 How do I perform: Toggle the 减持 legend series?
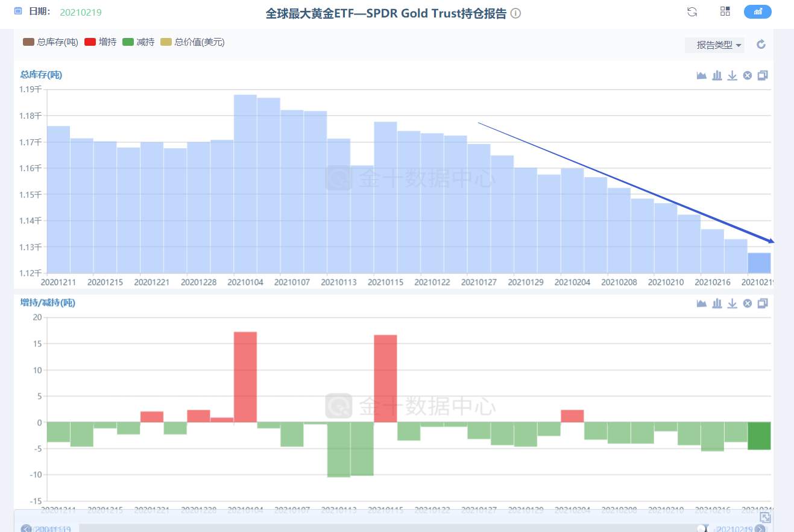pos(138,42)
